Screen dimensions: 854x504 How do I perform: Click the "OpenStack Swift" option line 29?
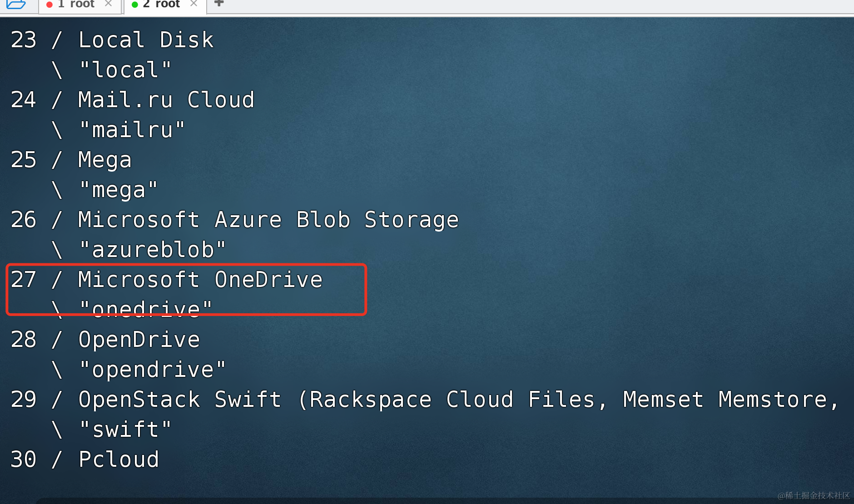[x=424, y=400]
